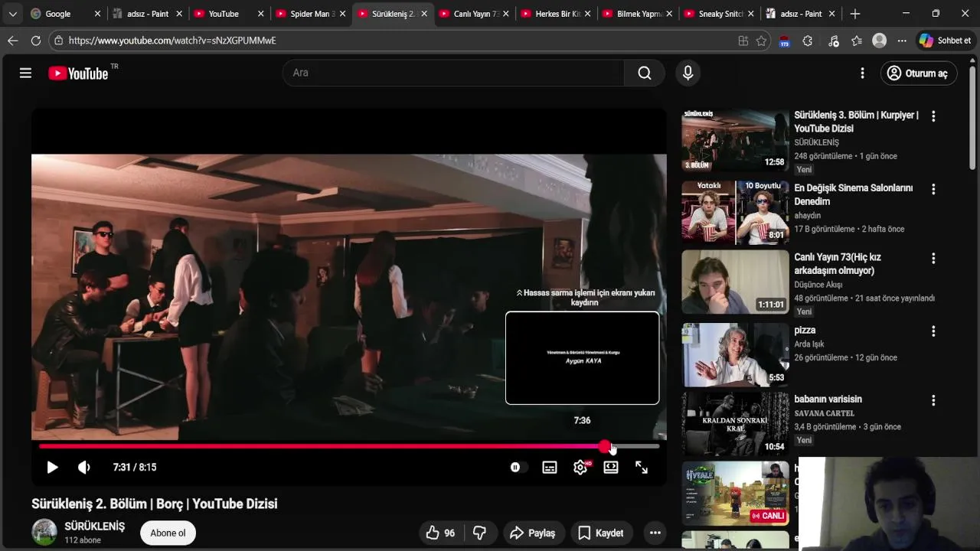980x551 pixels.
Task: Turn on subtitles with captions icon
Action: 550,467
